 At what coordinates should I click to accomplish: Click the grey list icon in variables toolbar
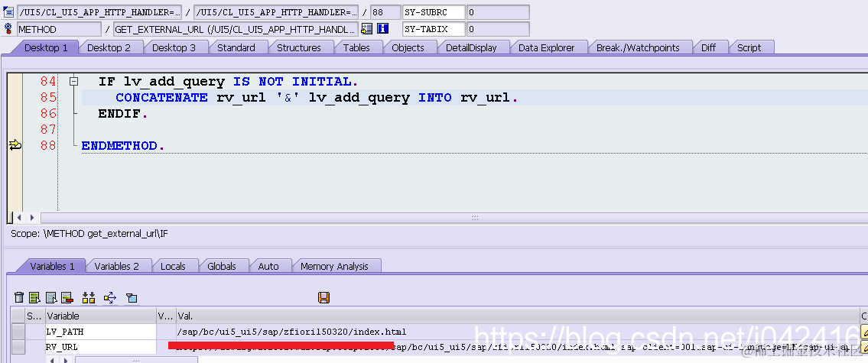[51, 298]
